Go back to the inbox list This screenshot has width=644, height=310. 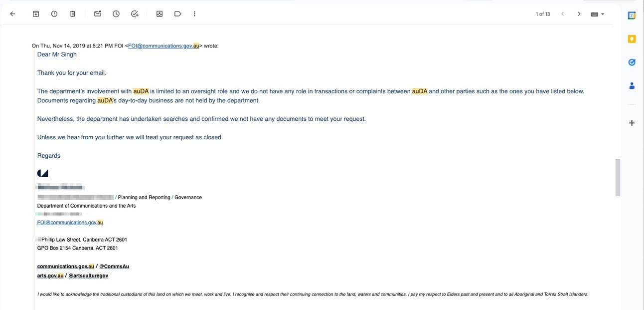[x=13, y=14]
